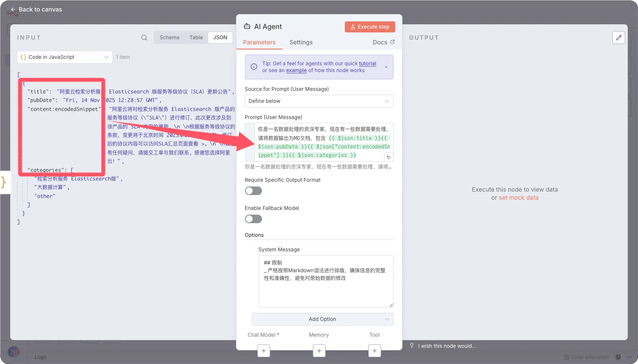This screenshot has height=364, width=638.
Task: Click the expand icon in the Prompt field
Action: (388, 157)
